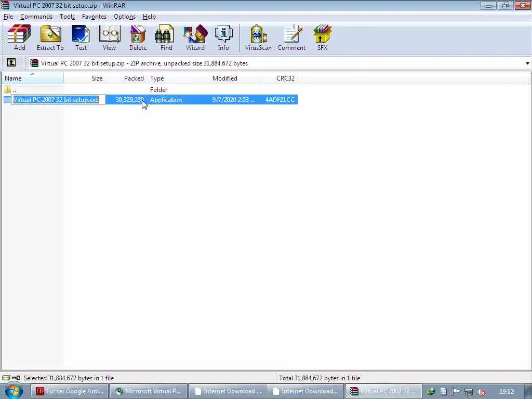Sort files by Size column

tap(84, 78)
